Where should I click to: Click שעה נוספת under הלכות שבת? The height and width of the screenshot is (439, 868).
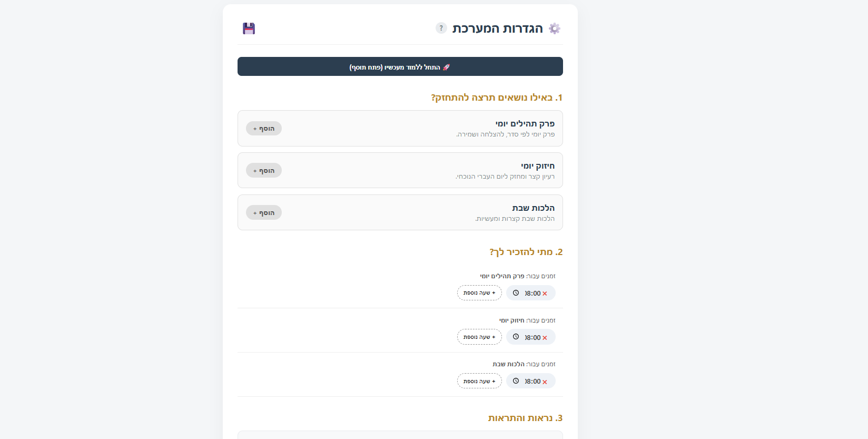pyautogui.click(x=479, y=381)
